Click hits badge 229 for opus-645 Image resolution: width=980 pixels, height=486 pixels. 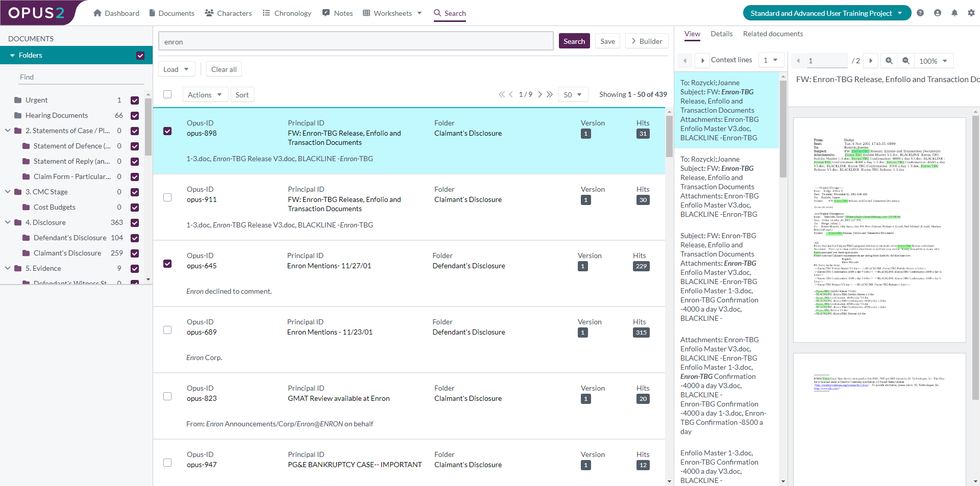click(642, 266)
